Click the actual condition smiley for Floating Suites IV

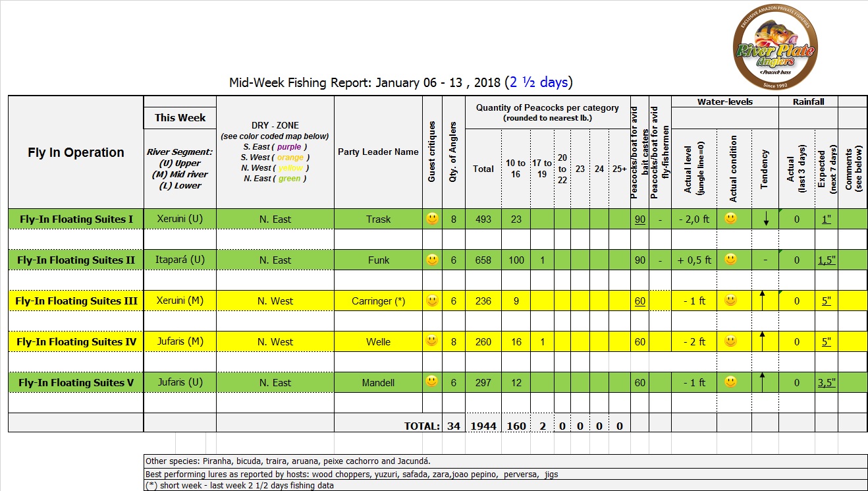pos(730,341)
